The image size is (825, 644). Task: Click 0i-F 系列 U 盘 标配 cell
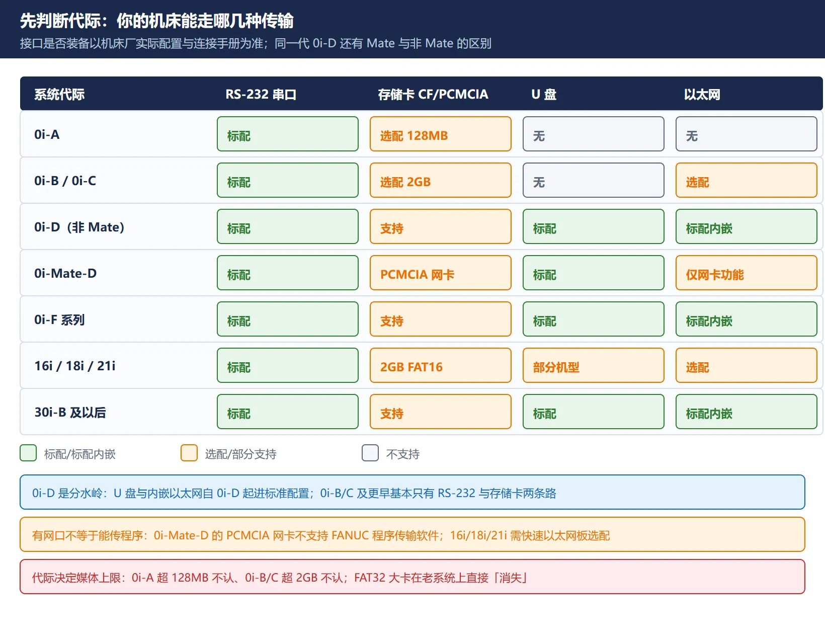pos(594,319)
